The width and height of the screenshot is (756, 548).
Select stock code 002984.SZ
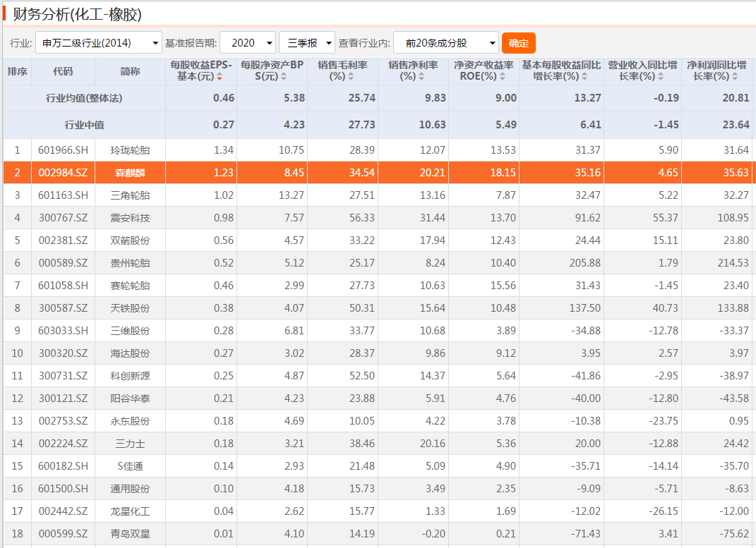click(63, 172)
